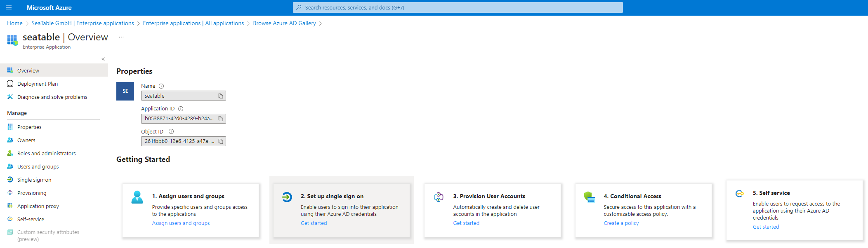This screenshot has height=248, width=868.
Task: Click Get started under Provision User Accounts
Action: click(466, 223)
